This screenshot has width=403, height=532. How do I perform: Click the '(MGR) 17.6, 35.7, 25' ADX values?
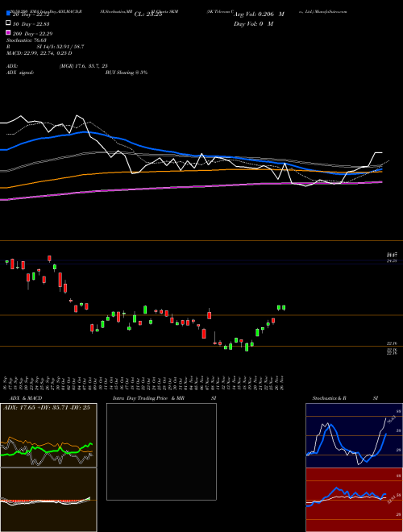tap(84, 66)
